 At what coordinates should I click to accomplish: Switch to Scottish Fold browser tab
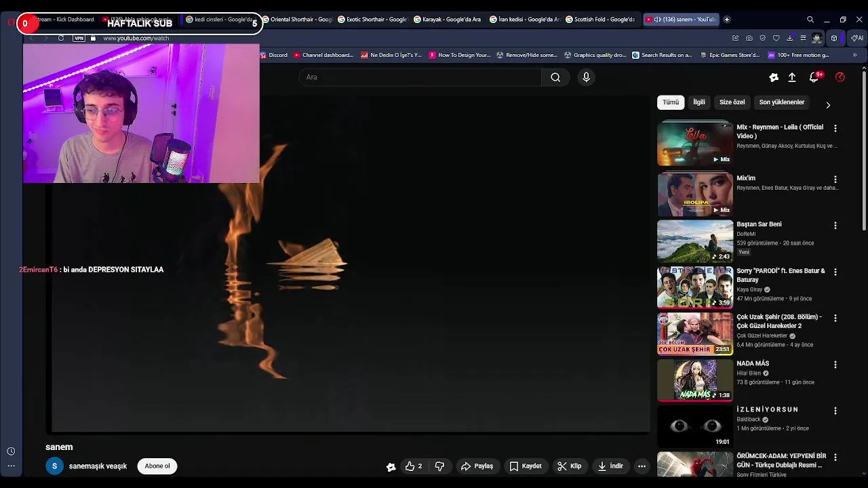pyautogui.click(x=601, y=20)
